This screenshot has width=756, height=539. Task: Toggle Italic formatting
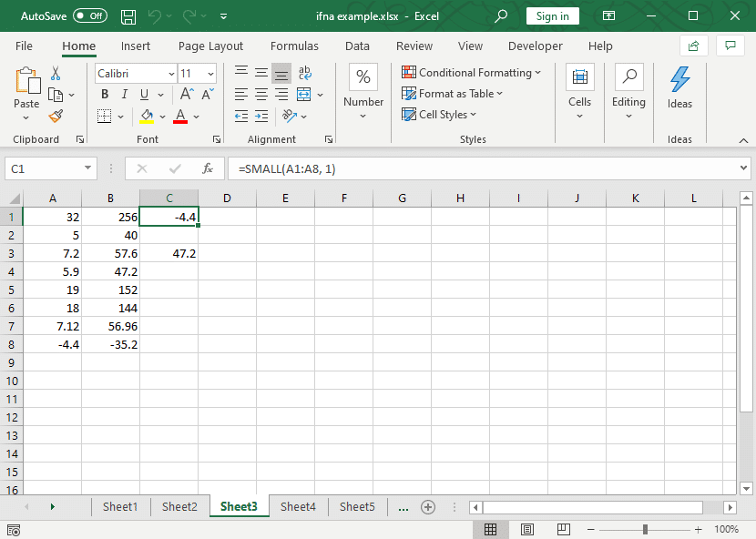tap(125, 95)
